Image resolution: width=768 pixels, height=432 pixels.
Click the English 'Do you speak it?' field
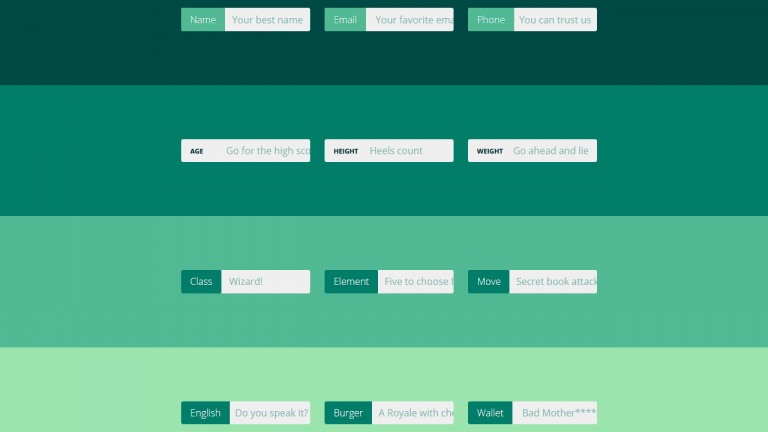click(270, 413)
